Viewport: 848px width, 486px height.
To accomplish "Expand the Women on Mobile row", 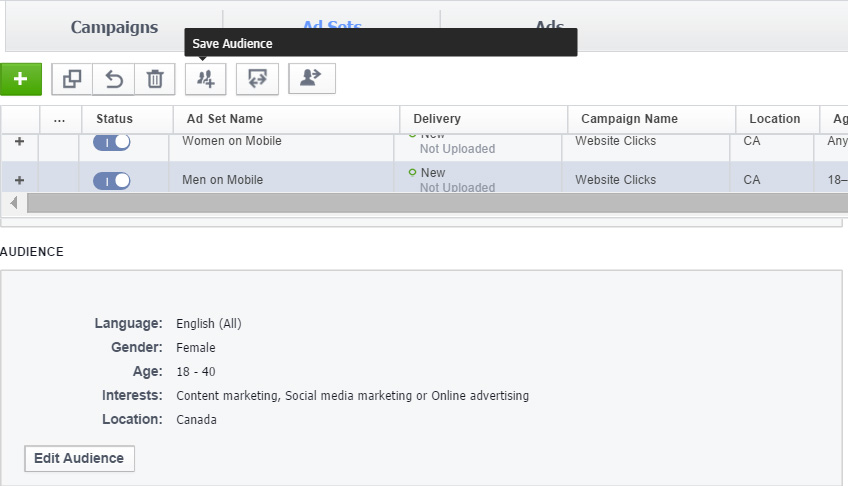I will (x=19, y=141).
